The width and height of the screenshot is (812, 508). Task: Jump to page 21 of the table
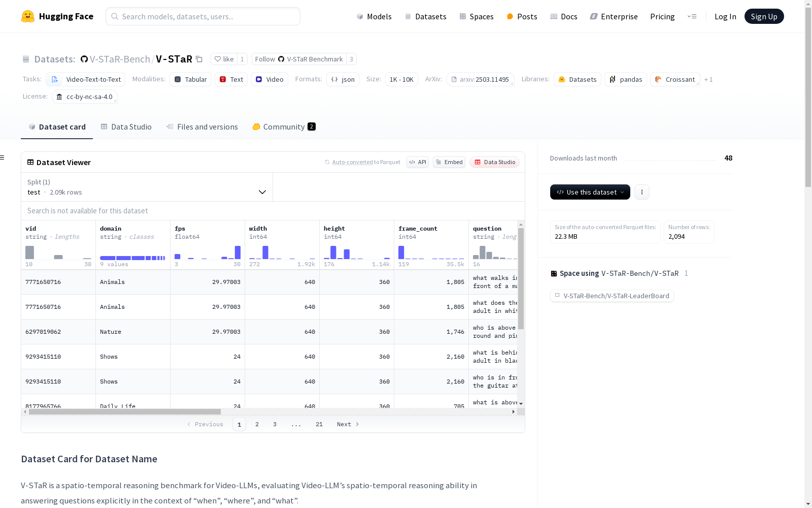pyautogui.click(x=319, y=424)
